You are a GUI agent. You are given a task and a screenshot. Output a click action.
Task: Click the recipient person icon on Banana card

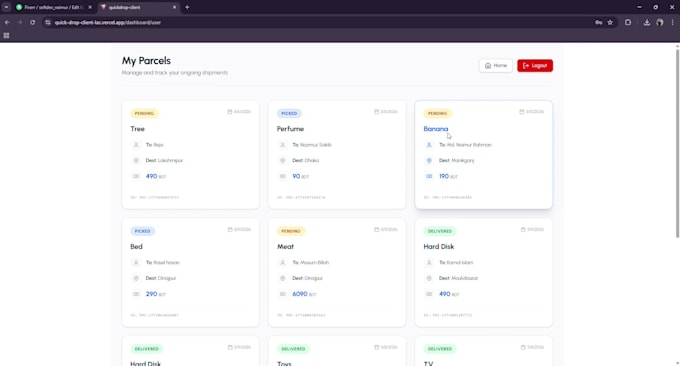coord(429,145)
